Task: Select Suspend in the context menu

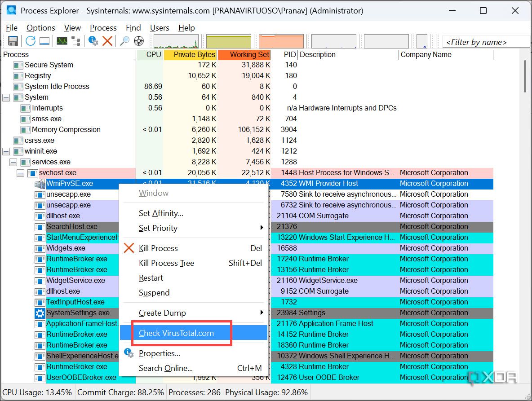Action: [x=193, y=292]
